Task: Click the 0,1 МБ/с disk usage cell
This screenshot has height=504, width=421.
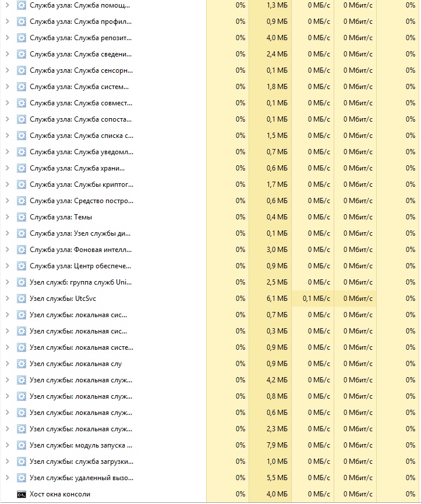Action: (x=316, y=299)
